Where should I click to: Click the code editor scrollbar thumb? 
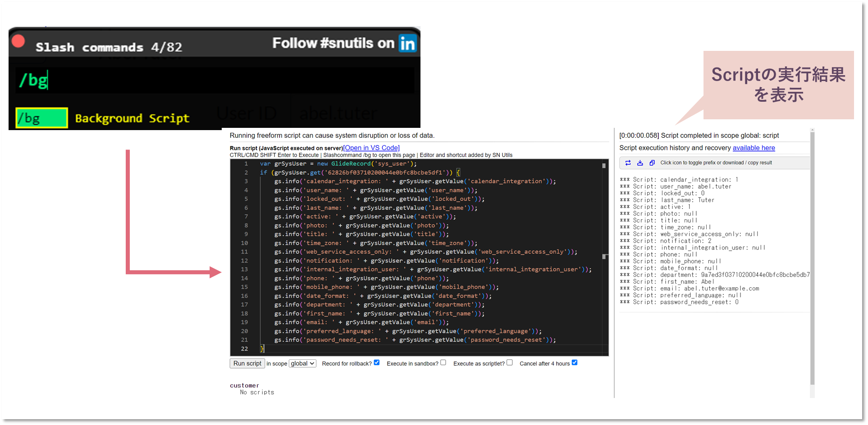click(604, 256)
